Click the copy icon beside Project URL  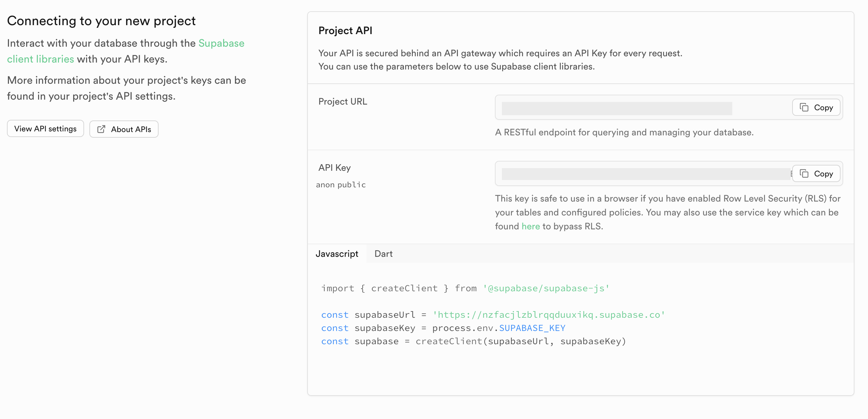click(804, 108)
